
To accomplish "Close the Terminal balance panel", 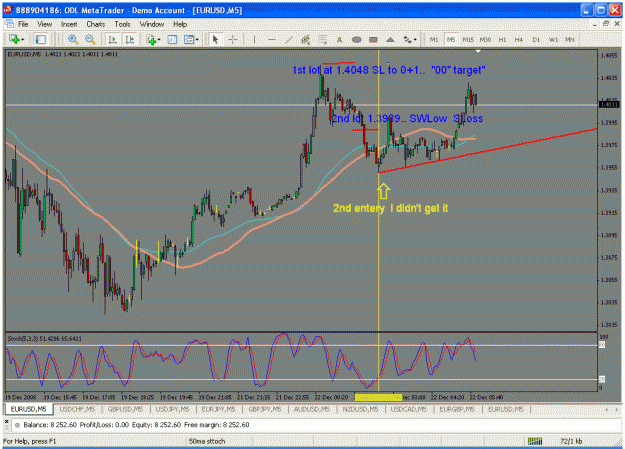I will coord(6,421).
